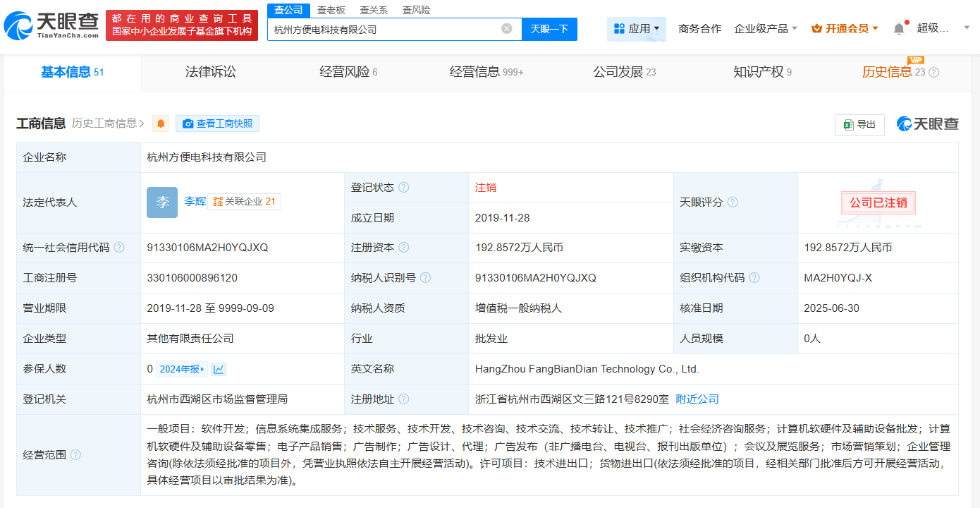The height and width of the screenshot is (508, 980).
Task: Click the red promotional banner beside the logo
Action: (x=182, y=25)
